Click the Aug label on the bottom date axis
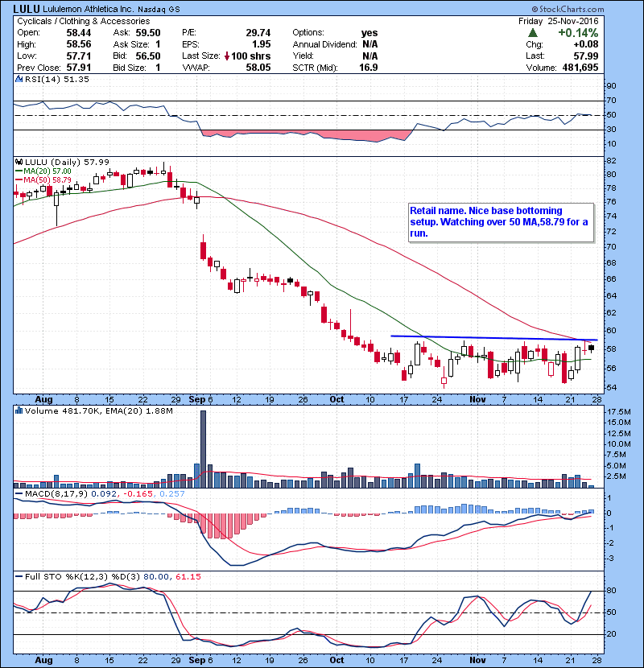Image resolution: width=644 pixels, height=668 pixels. (43, 660)
